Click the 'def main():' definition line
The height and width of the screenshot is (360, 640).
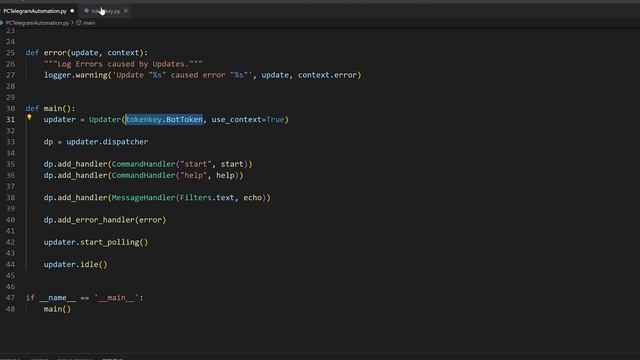tap(51, 109)
